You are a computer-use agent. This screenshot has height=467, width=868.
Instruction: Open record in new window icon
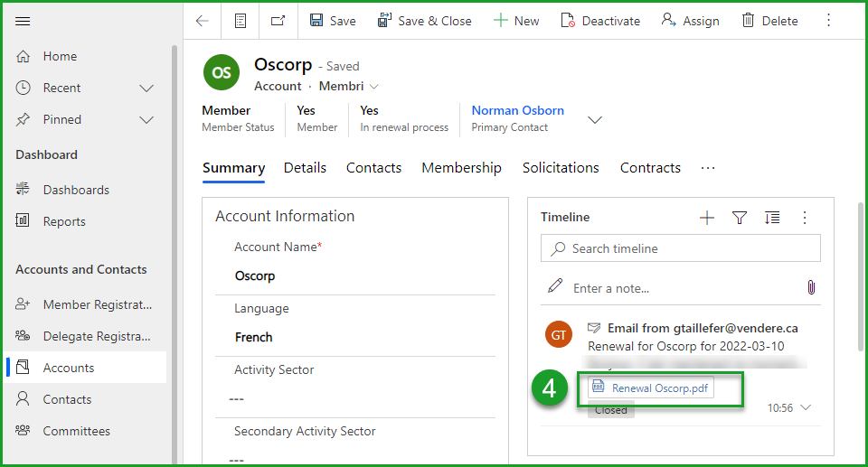pyautogui.click(x=278, y=21)
